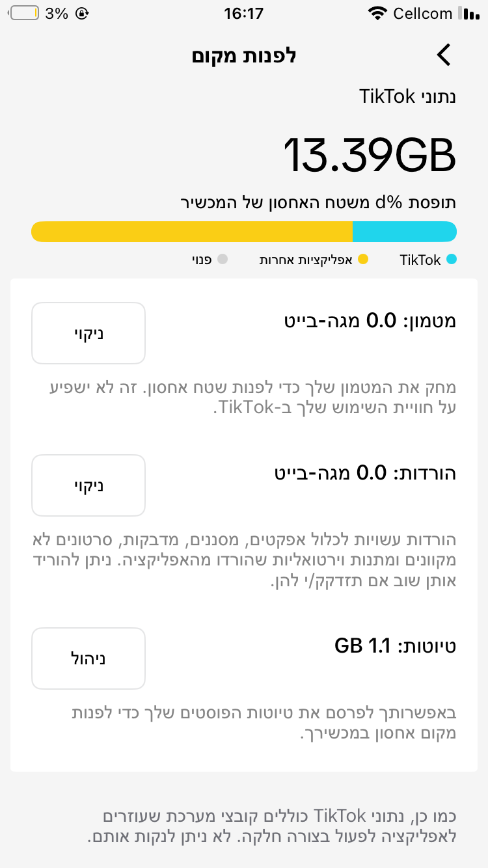Image resolution: width=488 pixels, height=868 pixels.
Task: Tap the yellow segment of storage bar
Action: pyautogui.click(x=192, y=232)
